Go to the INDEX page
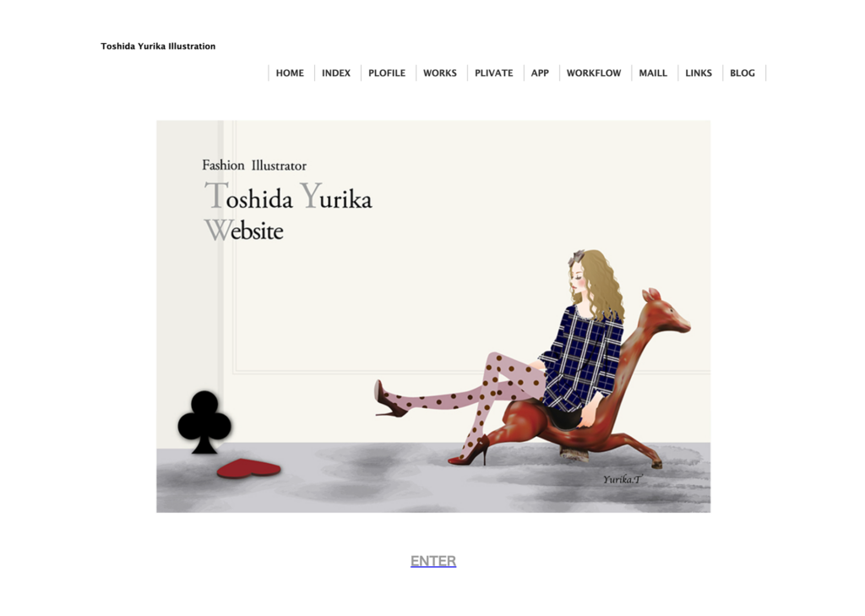This screenshot has height=616, width=865. 336,73
